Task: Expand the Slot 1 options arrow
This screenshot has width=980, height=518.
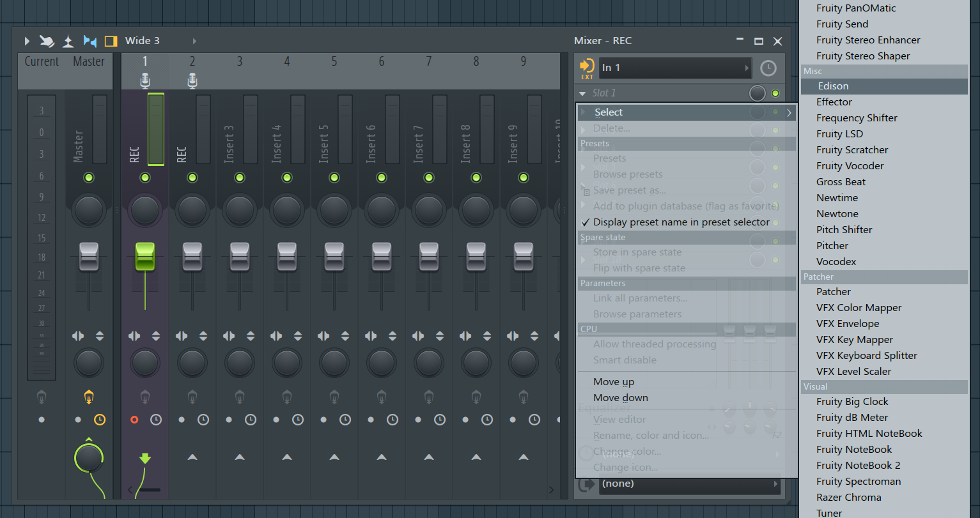Action: (x=582, y=94)
